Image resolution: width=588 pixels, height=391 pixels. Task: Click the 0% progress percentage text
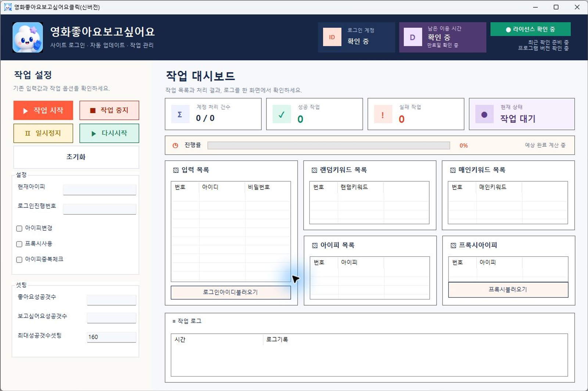coord(464,146)
